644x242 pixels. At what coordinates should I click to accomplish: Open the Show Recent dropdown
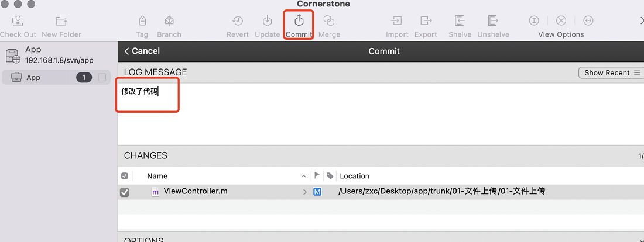[x=611, y=72]
